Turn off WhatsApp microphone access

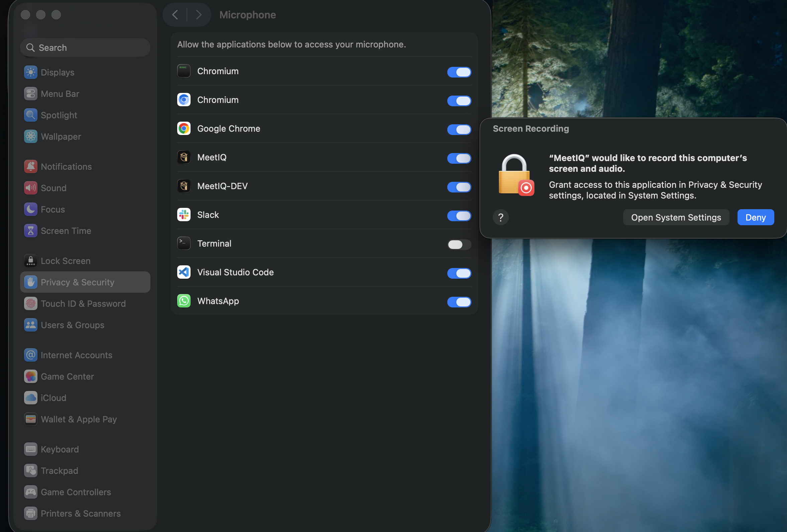[x=459, y=302]
